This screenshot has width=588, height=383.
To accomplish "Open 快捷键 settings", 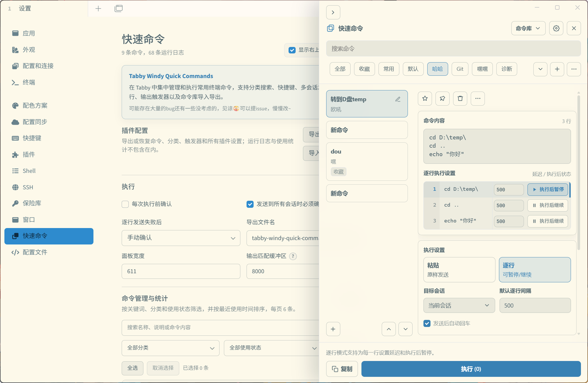I will [x=49, y=138].
